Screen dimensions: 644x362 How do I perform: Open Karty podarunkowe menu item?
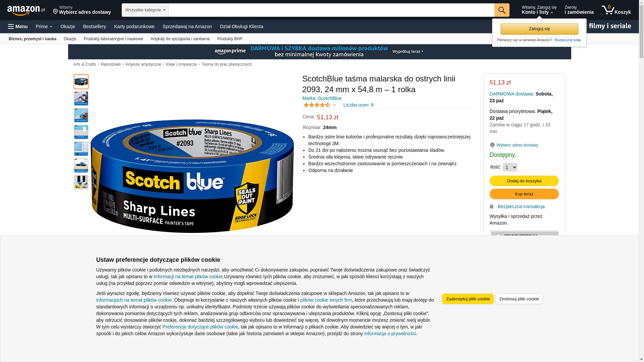pos(134,26)
